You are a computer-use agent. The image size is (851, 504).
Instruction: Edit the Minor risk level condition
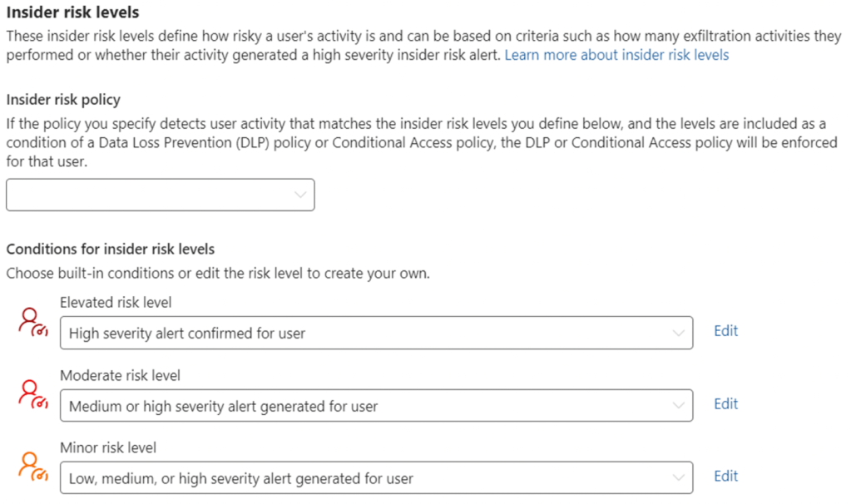(725, 477)
